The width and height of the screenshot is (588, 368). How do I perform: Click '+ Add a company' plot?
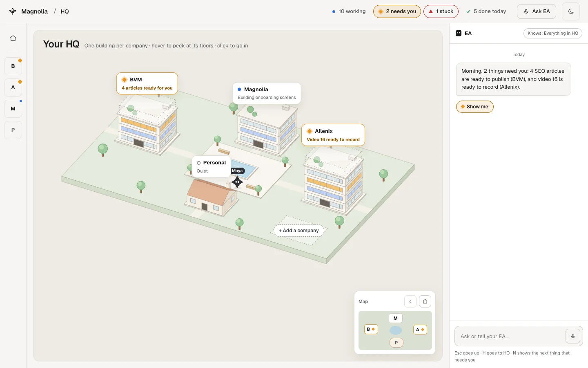298,231
